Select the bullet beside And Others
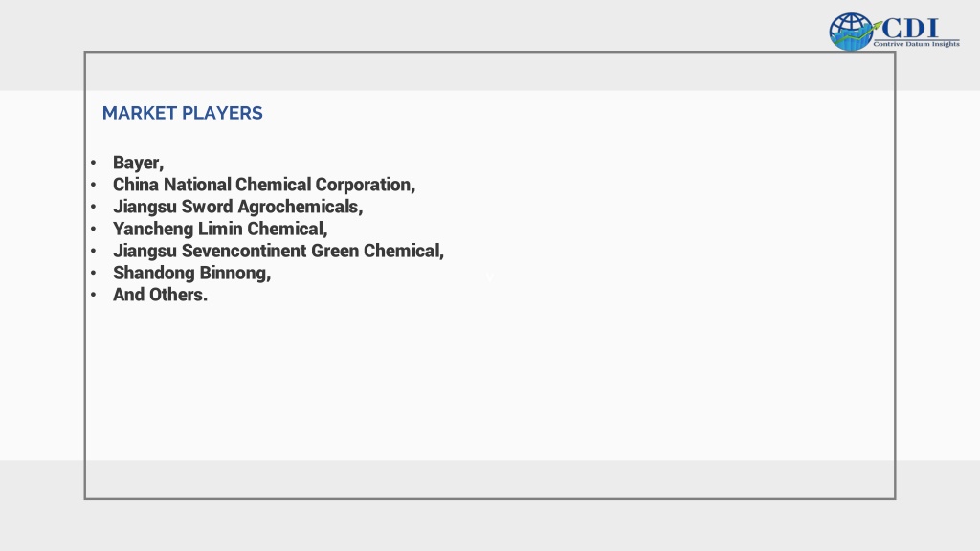Screen dimensions: 980x551 coord(93,295)
